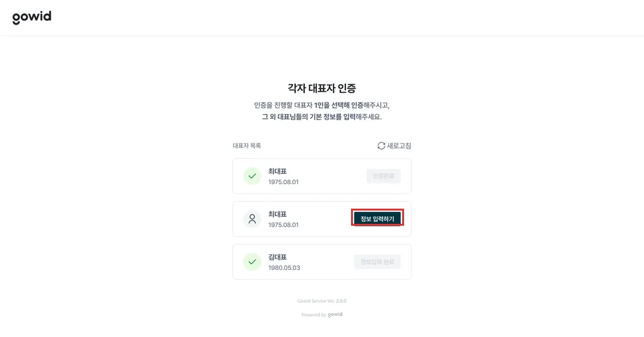Click the 대표자 목록 list label
Viewport: 644px width, 337px height.
[x=247, y=145]
